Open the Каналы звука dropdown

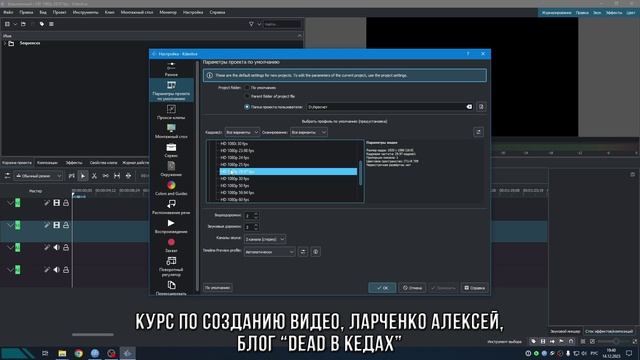click(x=264, y=239)
